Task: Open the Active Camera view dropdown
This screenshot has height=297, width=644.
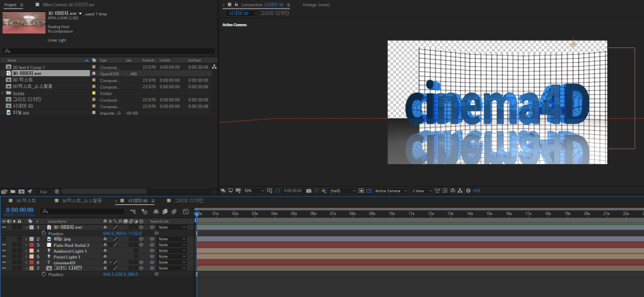Action: [391, 191]
